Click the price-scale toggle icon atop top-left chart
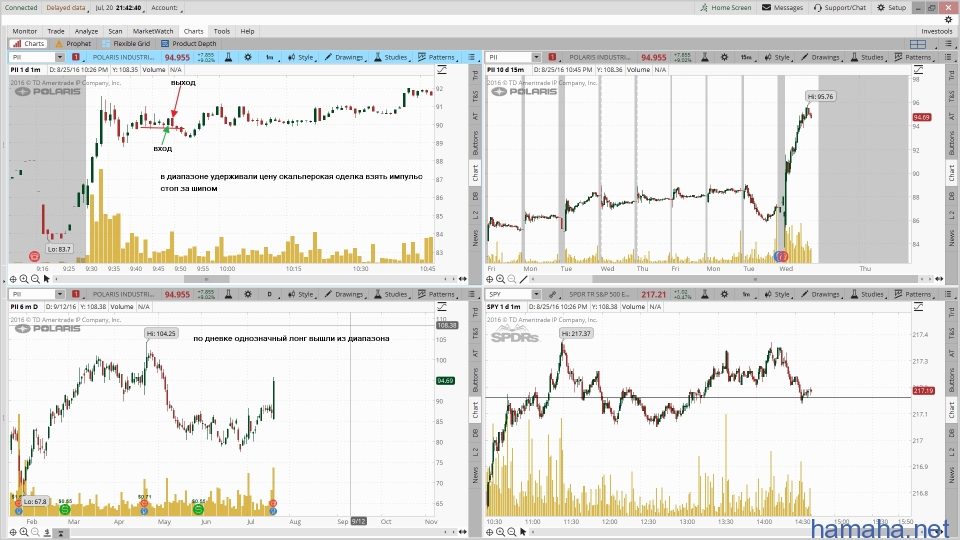960x540 pixels. [441, 70]
